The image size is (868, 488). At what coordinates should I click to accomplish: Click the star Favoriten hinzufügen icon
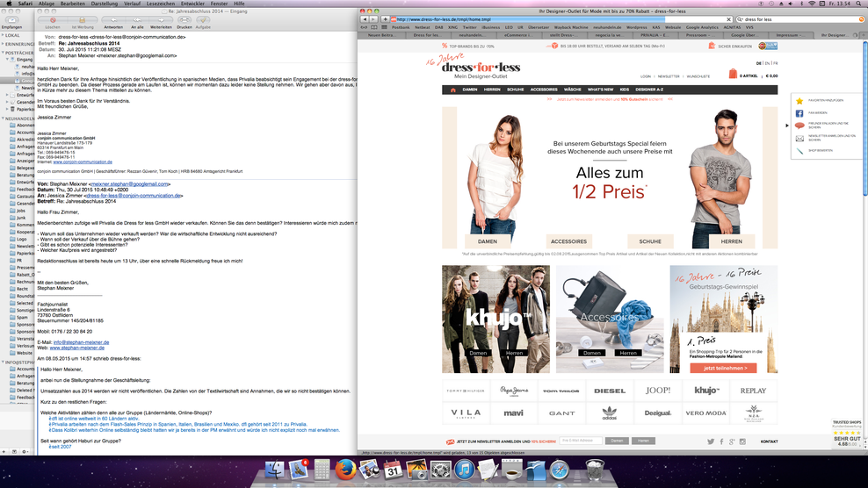pyautogui.click(x=799, y=101)
